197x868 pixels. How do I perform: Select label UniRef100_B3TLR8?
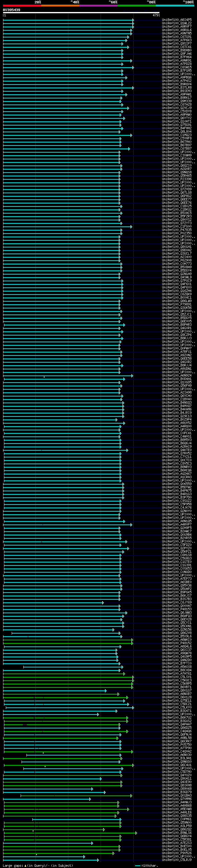[177, 88]
